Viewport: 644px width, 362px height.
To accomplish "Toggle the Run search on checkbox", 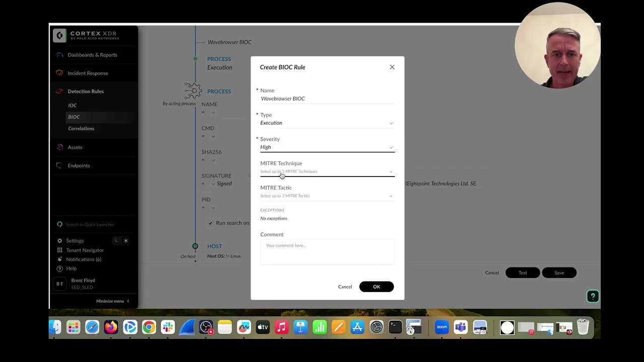I will click(x=210, y=223).
